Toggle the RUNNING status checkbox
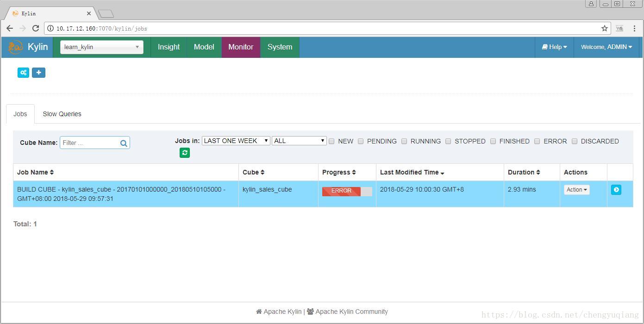644x324 pixels. point(404,141)
